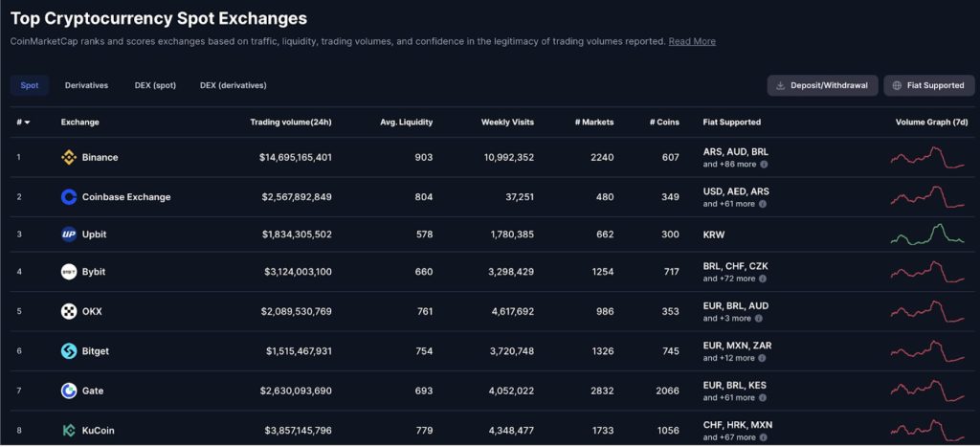Sort by the # rank column arrow
Image resolution: width=980 pixels, height=447 pixels.
27,123
